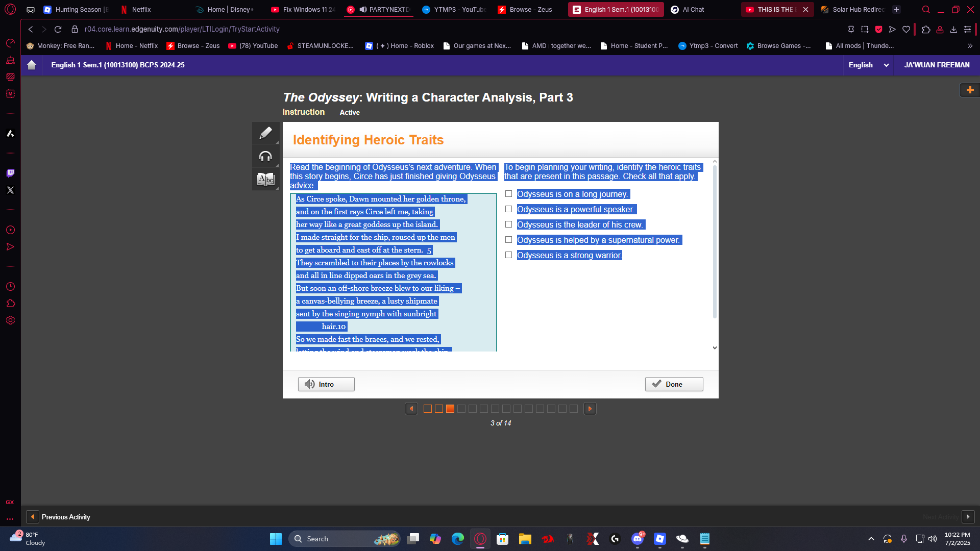Open Twitch in the Opera sidebar

[10, 173]
